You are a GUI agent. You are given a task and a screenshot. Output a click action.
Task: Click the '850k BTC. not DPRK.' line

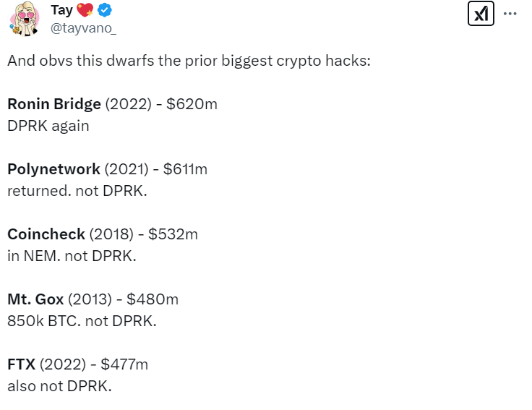(82, 321)
